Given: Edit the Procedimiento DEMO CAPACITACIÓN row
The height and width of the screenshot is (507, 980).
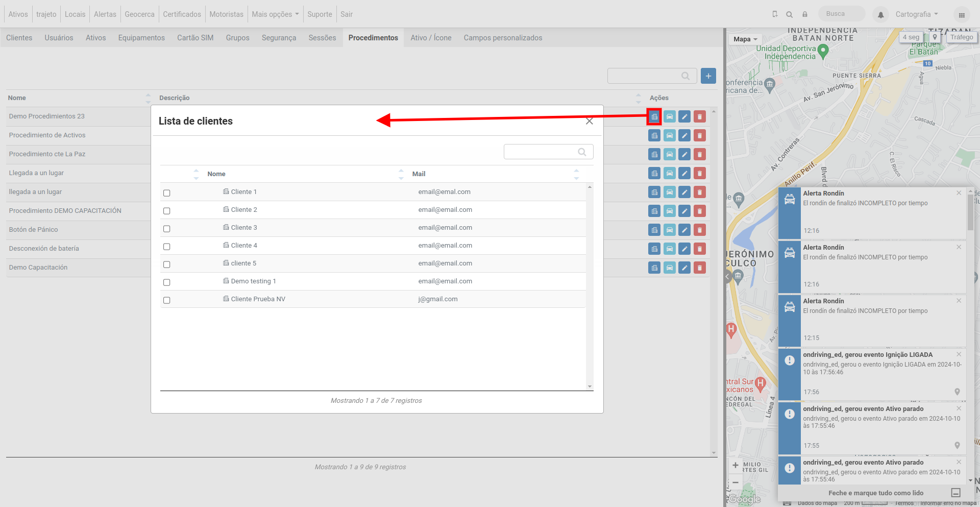Looking at the screenshot, I should pyautogui.click(x=684, y=211).
